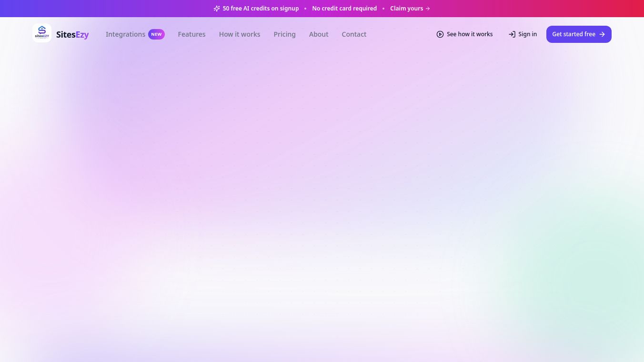Click 50 free AI credits on signup text
The height and width of the screenshot is (362, 644).
(x=261, y=9)
